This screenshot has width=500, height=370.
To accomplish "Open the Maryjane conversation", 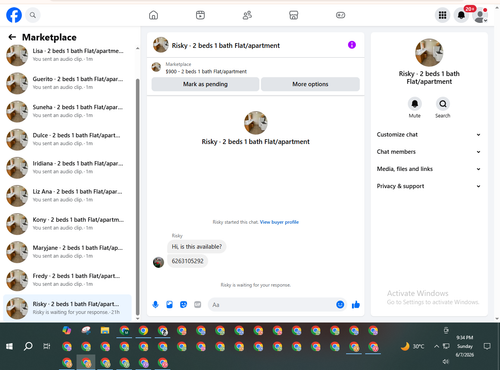I will [x=67, y=252].
